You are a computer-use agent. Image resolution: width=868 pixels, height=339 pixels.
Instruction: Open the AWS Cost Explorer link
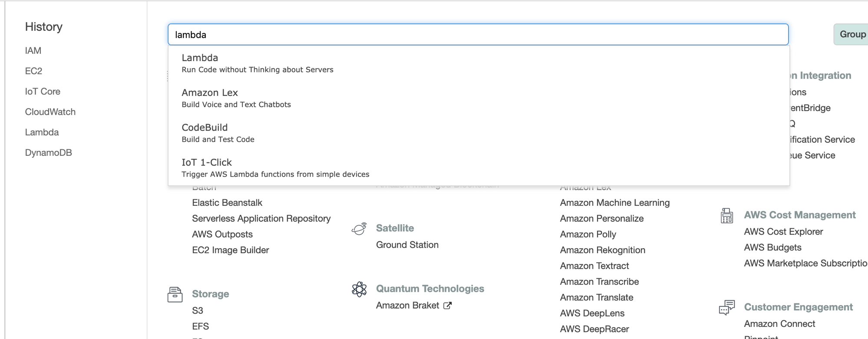[783, 232]
